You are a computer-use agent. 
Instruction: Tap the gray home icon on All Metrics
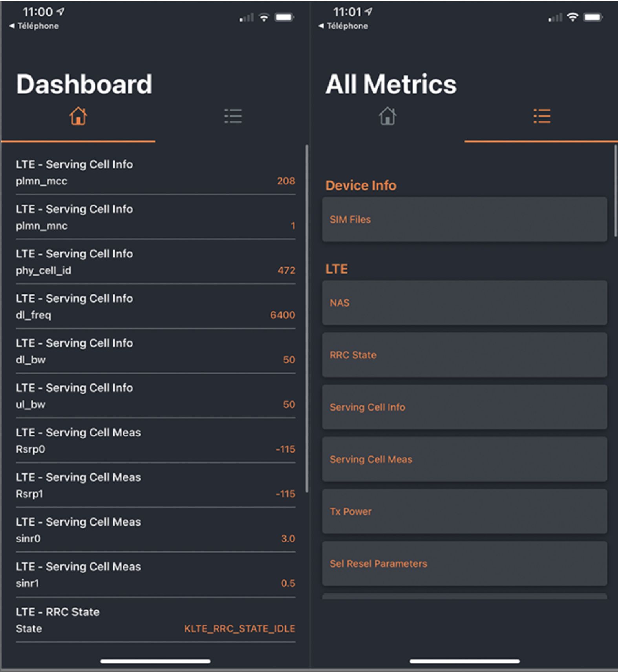tap(388, 116)
